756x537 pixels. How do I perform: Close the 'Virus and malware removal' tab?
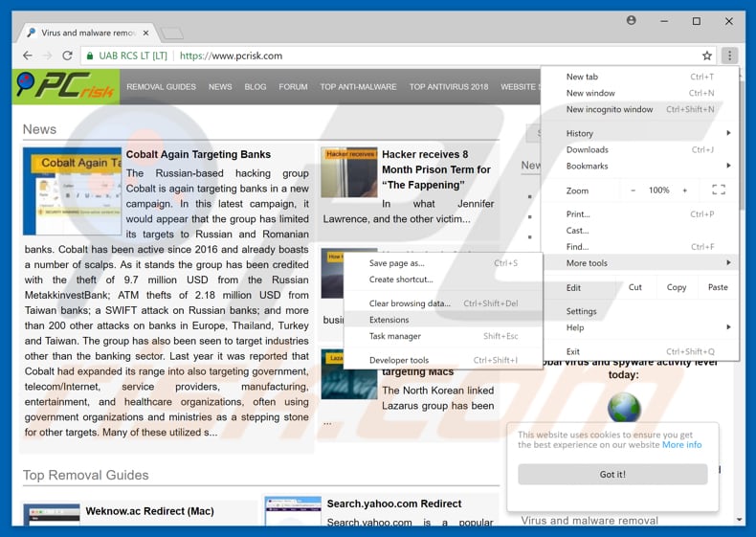coord(145,33)
